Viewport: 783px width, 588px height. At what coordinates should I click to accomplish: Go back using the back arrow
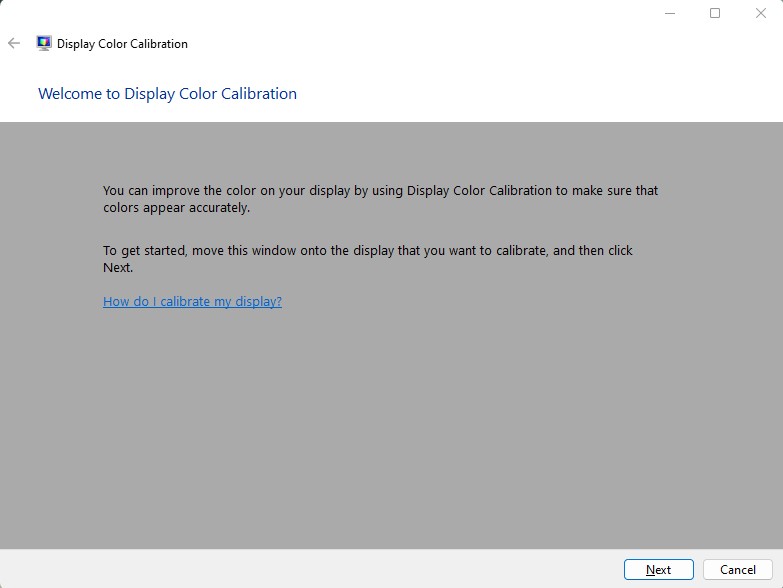pyautogui.click(x=14, y=43)
